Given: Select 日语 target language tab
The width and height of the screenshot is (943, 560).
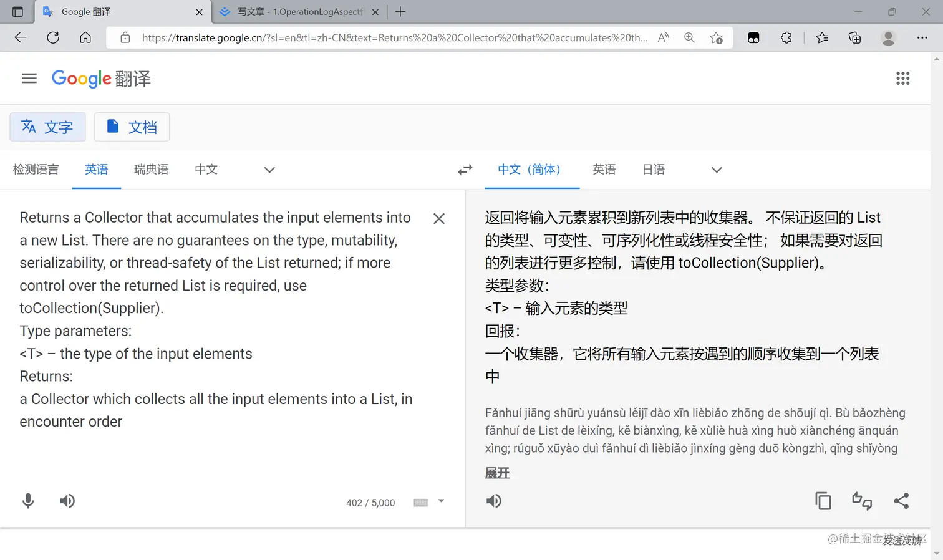Looking at the screenshot, I should click(x=654, y=170).
